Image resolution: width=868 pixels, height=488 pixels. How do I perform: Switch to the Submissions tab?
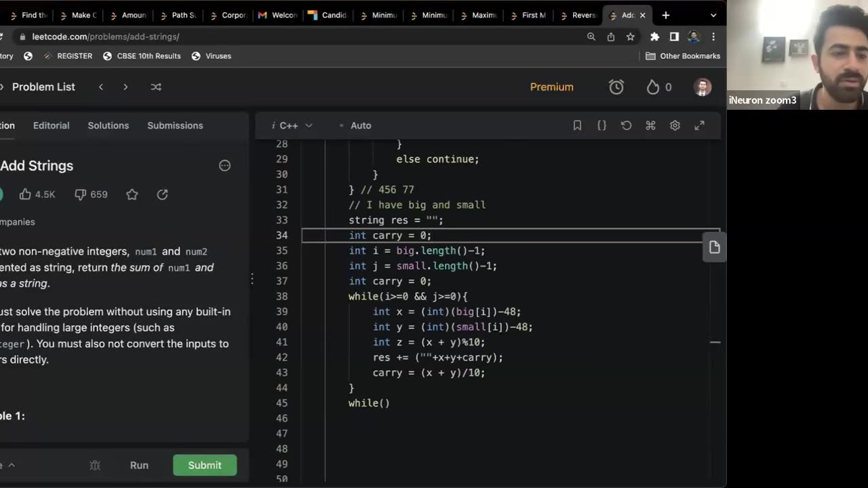click(175, 125)
